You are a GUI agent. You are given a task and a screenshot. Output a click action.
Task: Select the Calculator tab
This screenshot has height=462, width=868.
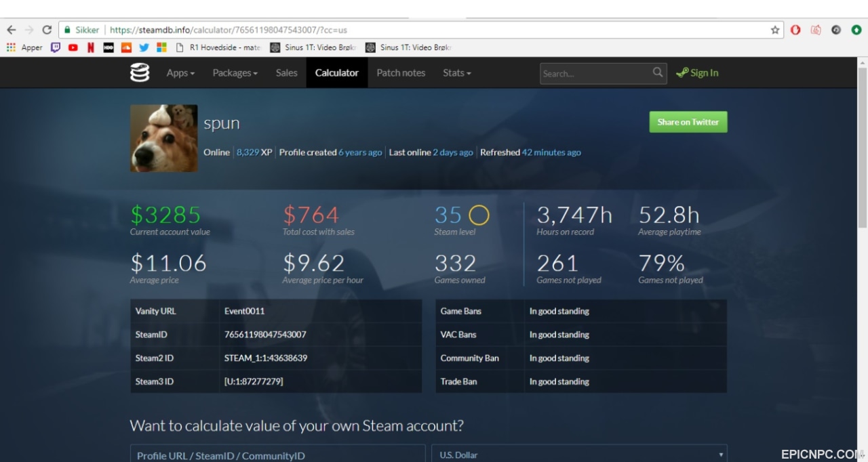click(337, 72)
